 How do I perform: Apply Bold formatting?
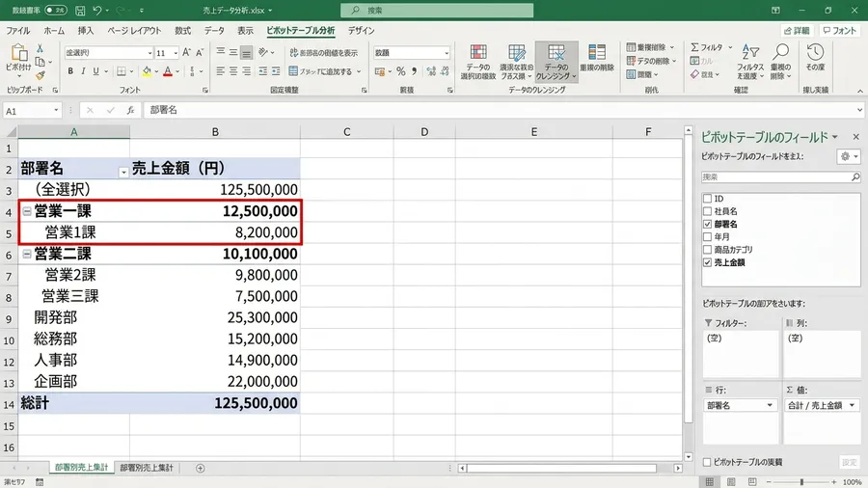pyautogui.click(x=70, y=71)
